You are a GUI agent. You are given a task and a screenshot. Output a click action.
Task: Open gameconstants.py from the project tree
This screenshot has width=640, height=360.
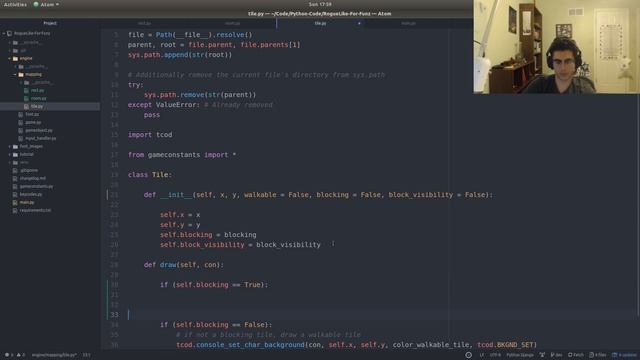click(x=36, y=186)
